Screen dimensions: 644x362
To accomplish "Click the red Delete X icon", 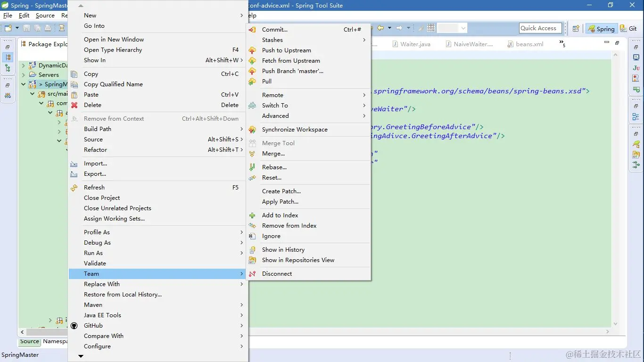I will coord(74,105).
